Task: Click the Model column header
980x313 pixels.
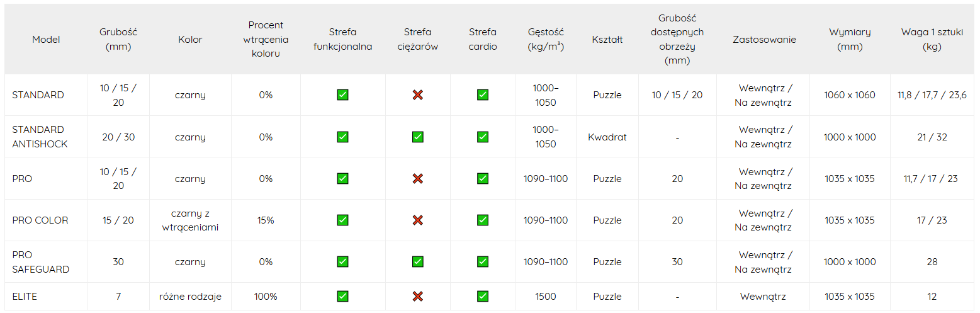Action: [46, 40]
